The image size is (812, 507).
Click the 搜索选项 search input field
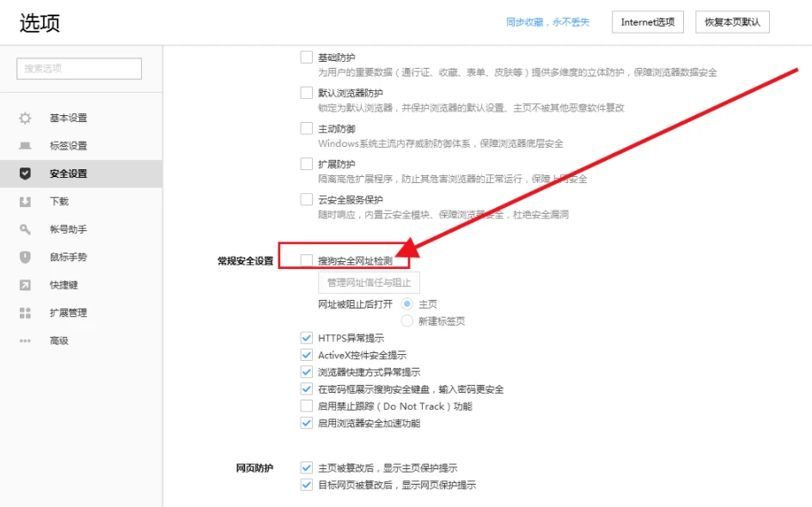(79, 69)
